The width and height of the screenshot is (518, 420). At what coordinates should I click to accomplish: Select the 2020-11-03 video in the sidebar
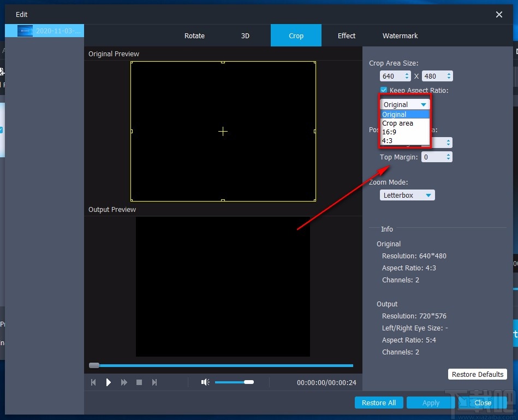click(x=44, y=31)
